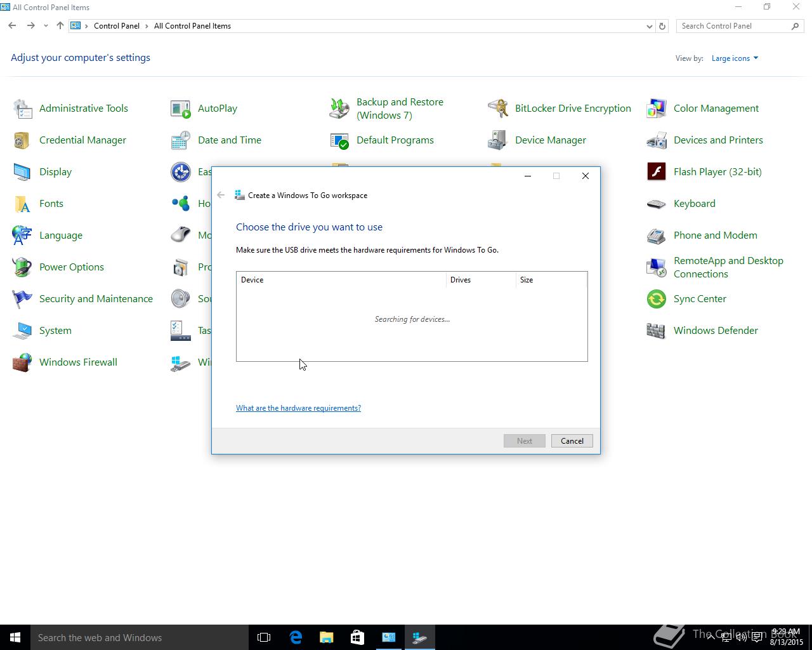This screenshot has height=650, width=812.
Task: Go up one folder level
Action: [60, 26]
